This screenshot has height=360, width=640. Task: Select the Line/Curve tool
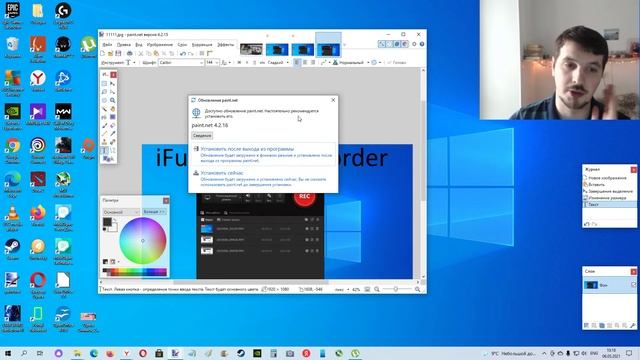click(x=113, y=151)
